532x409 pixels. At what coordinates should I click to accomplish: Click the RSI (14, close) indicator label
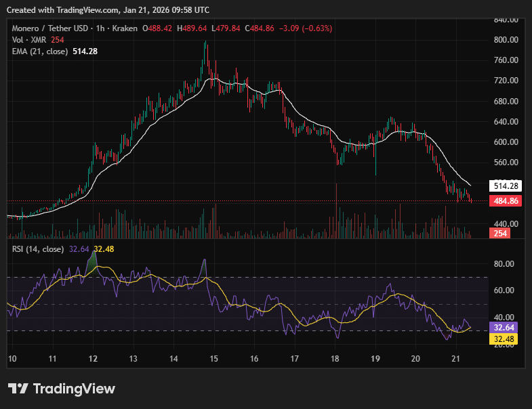pyautogui.click(x=38, y=249)
